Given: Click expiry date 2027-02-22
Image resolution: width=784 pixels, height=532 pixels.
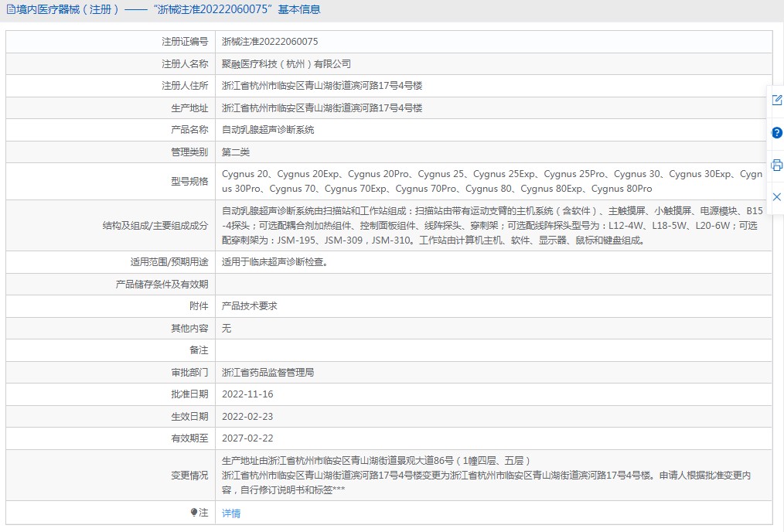Looking at the screenshot, I should [x=247, y=438].
